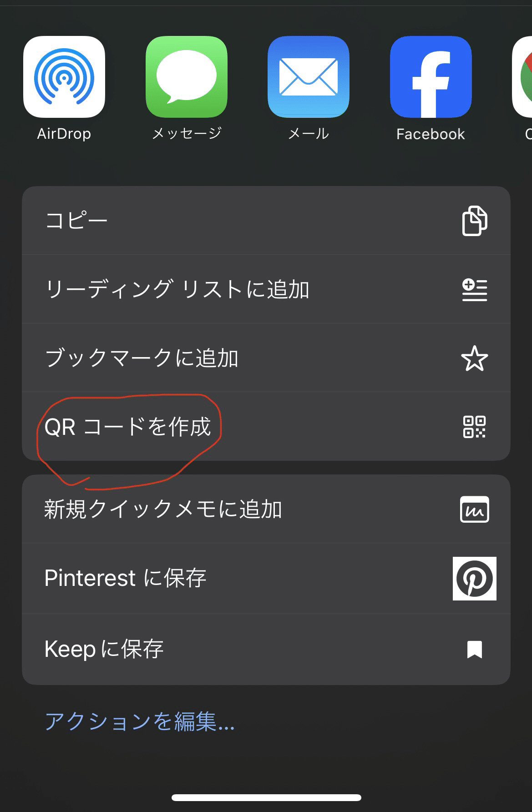The height and width of the screenshot is (812, 532).
Task: Tap the QR code grid icon
Action: pos(475,427)
